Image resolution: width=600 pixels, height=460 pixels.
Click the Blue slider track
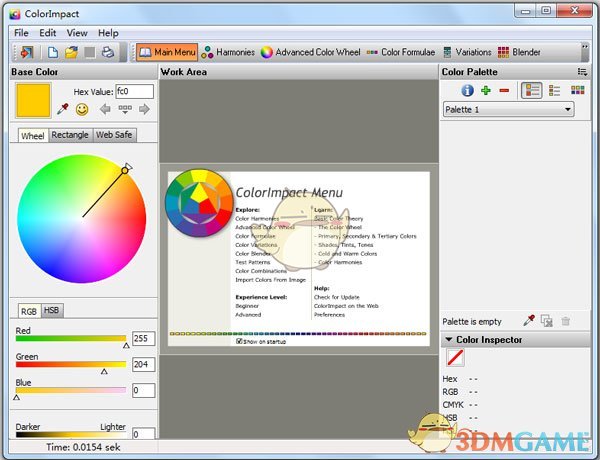pos(71,390)
